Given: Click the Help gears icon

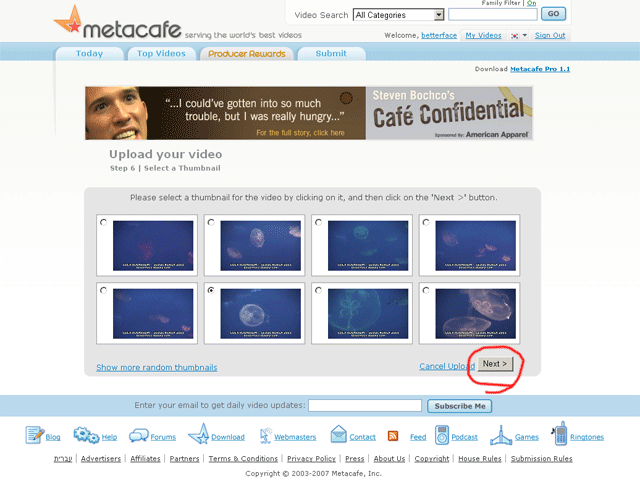Looking at the screenshot, I should tap(86, 435).
